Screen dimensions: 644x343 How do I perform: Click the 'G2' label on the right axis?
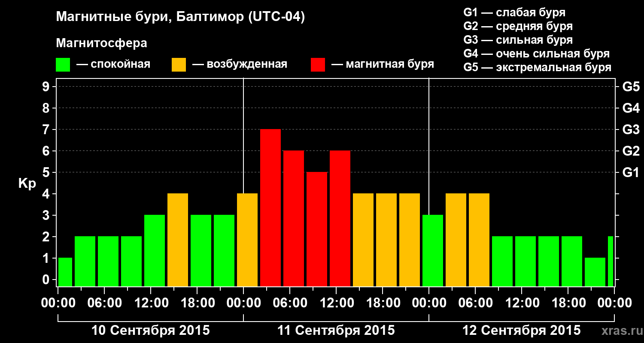(631, 151)
